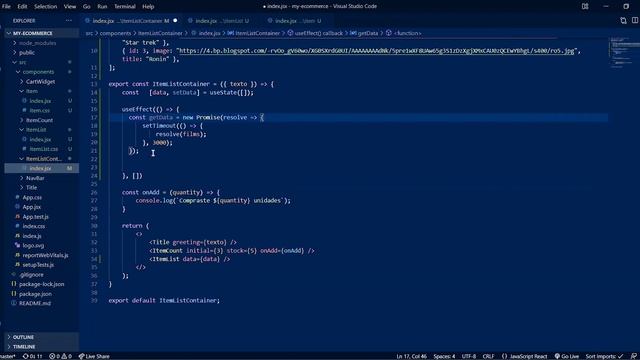
Task: Change indentation via Spaces: 4
Action: [x=444, y=356]
